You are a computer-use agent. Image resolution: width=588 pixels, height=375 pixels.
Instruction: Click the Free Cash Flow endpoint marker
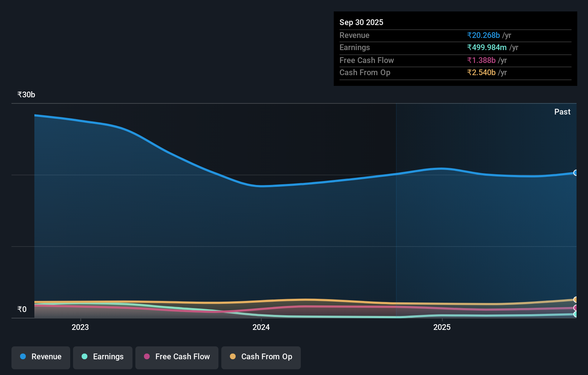tap(575, 308)
